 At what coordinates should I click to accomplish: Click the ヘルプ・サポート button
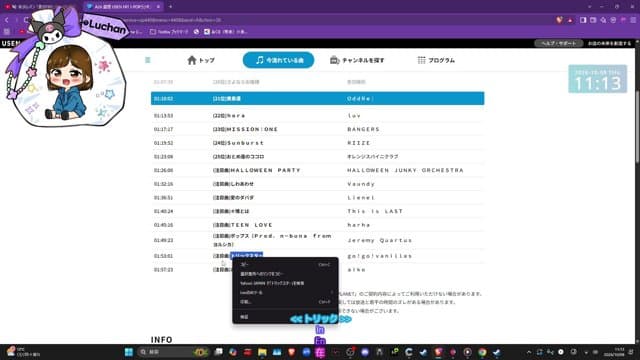558,43
